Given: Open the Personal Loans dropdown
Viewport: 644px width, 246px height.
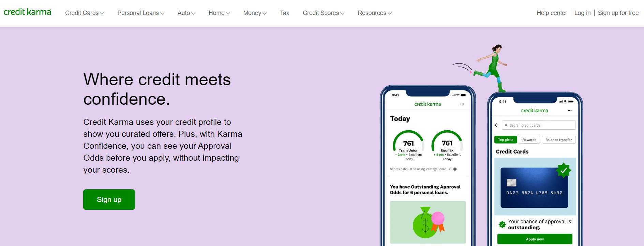Looking at the screenshot, I should click(141, 13).
